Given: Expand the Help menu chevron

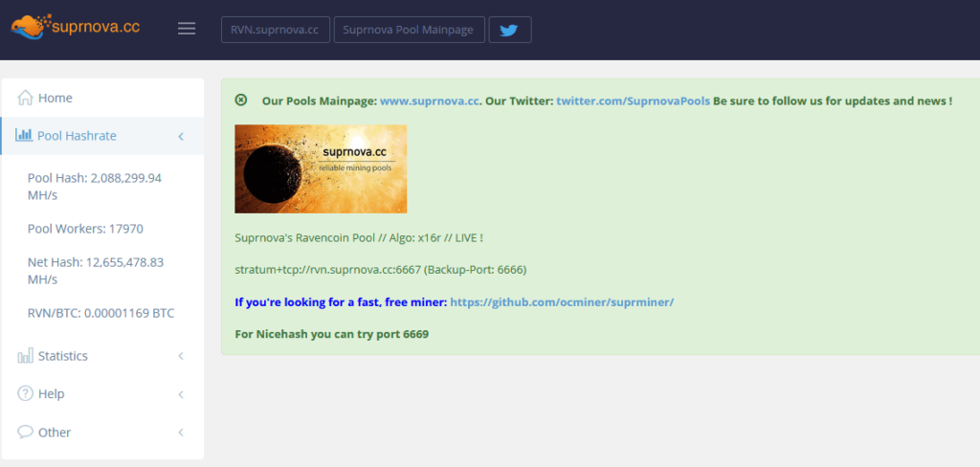Looking at the screenshot, I should pos(181,394).
